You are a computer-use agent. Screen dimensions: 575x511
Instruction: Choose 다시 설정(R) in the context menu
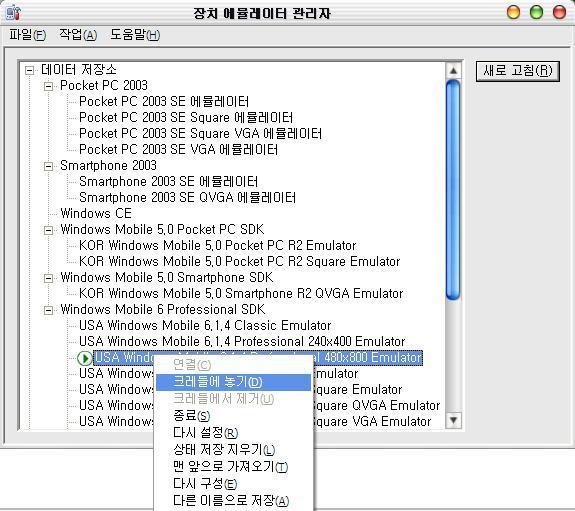[x=233, y=432]
